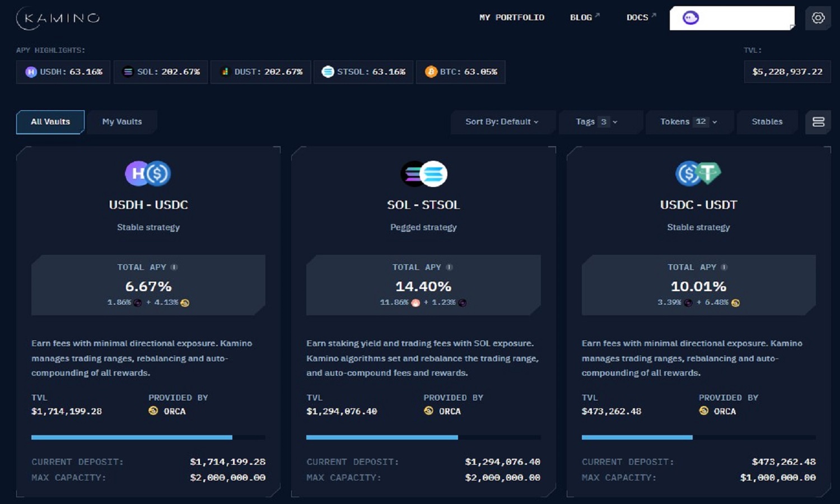This screenshot has width=840, height=504.
Task: Click the 10.01% total APY value
Action: pyautogui.click(x=698, y=286)
